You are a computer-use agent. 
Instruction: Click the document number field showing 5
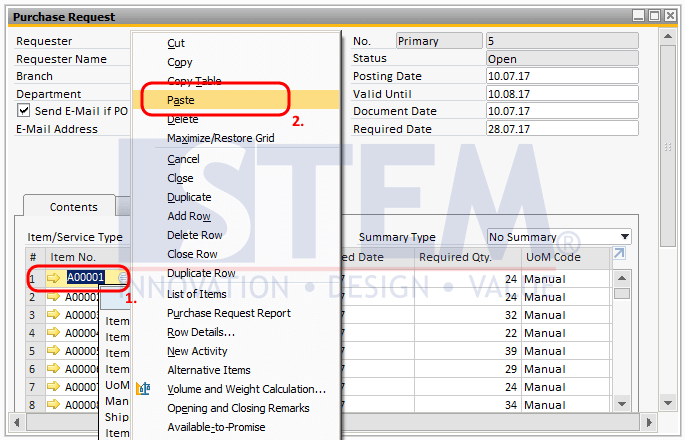tap(562, 41)
